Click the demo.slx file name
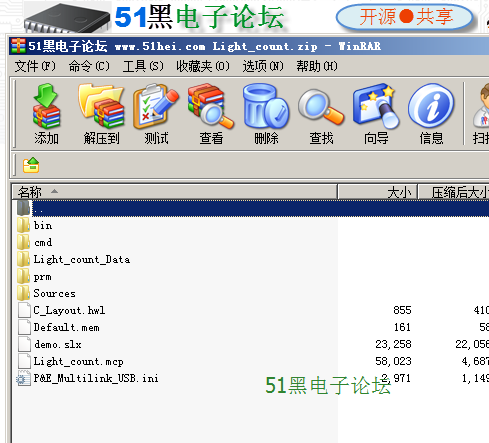 click(58, 344)
